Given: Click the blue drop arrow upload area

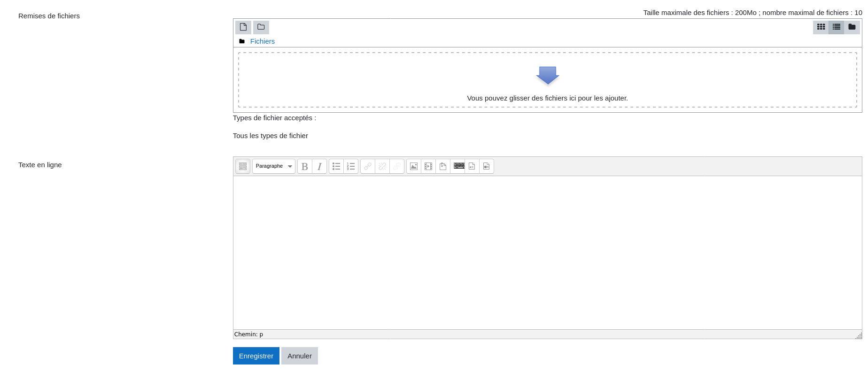Looking at the screenshot, I should pos(548,75).
